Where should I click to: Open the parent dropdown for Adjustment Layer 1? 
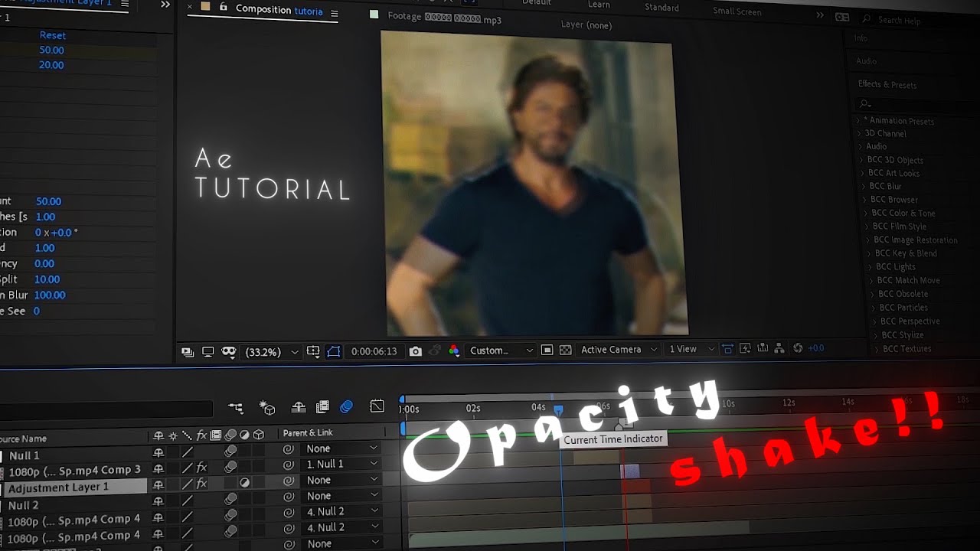(x=341, y=480)
